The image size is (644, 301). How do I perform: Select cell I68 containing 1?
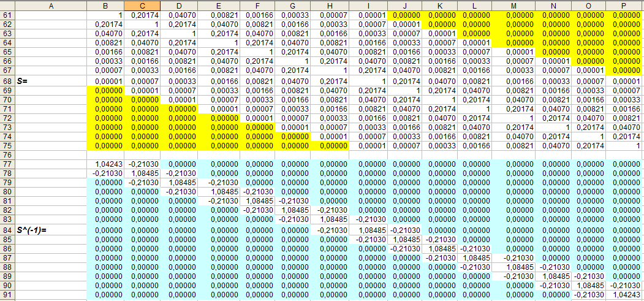368,80
